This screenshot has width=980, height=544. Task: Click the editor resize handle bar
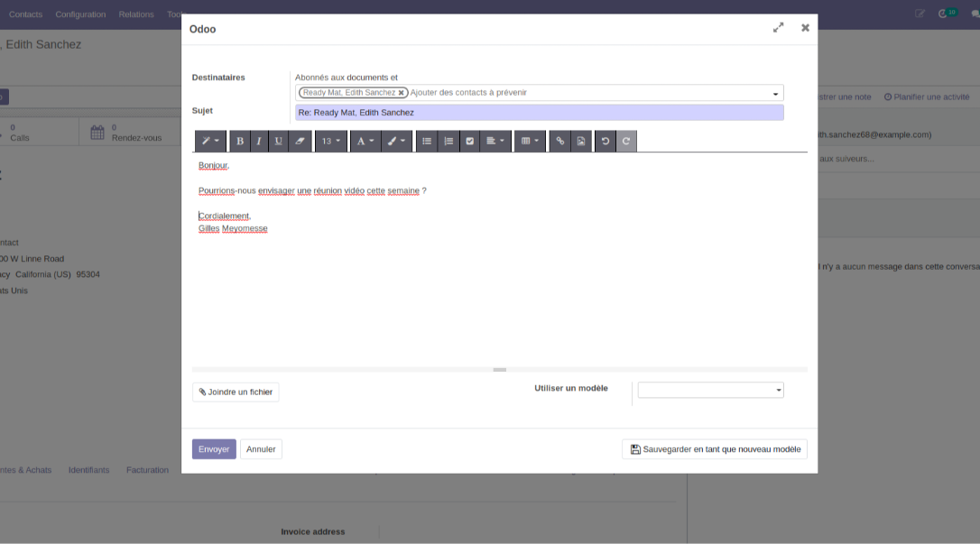(499, 370)
